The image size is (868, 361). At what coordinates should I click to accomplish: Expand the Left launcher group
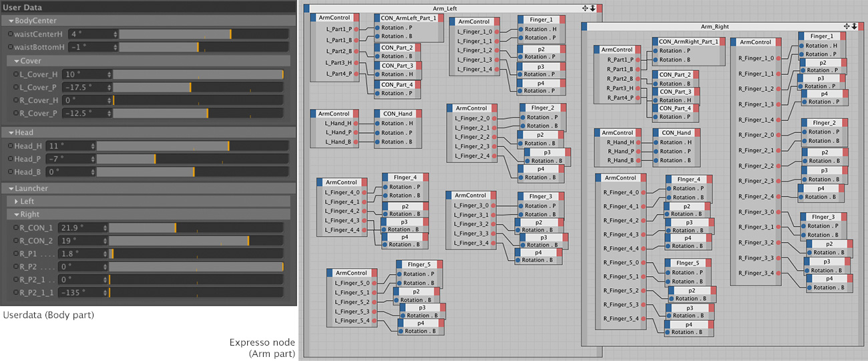pos(17,201)
